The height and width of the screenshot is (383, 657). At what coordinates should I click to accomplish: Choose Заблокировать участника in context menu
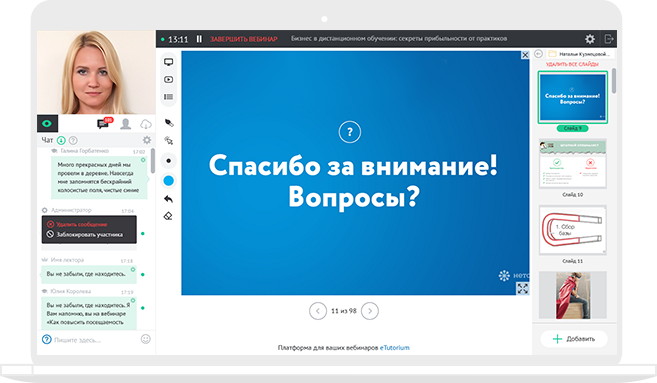pos(85,234)
